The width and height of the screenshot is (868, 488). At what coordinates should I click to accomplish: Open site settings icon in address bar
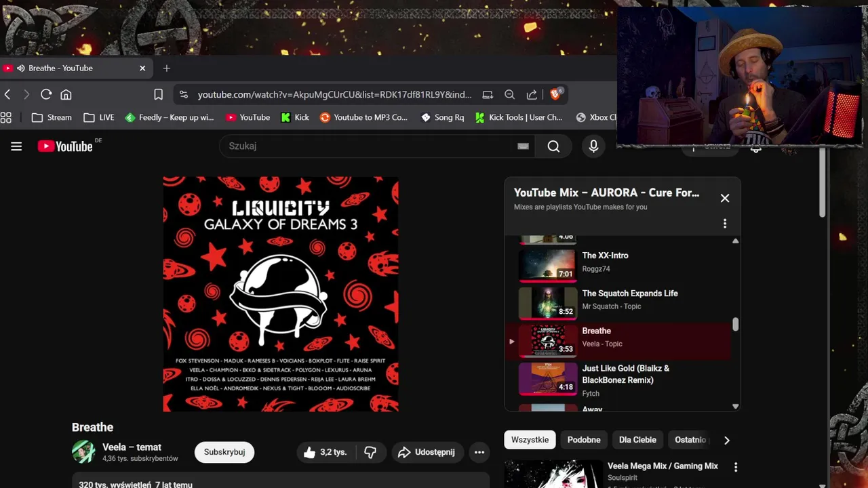pos(184,94)
